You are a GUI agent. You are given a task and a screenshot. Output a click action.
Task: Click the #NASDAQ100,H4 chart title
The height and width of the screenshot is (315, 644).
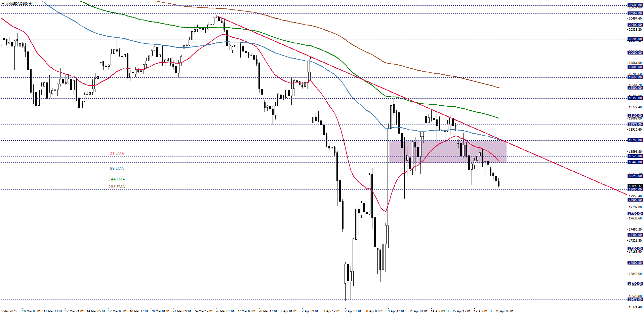19,4
